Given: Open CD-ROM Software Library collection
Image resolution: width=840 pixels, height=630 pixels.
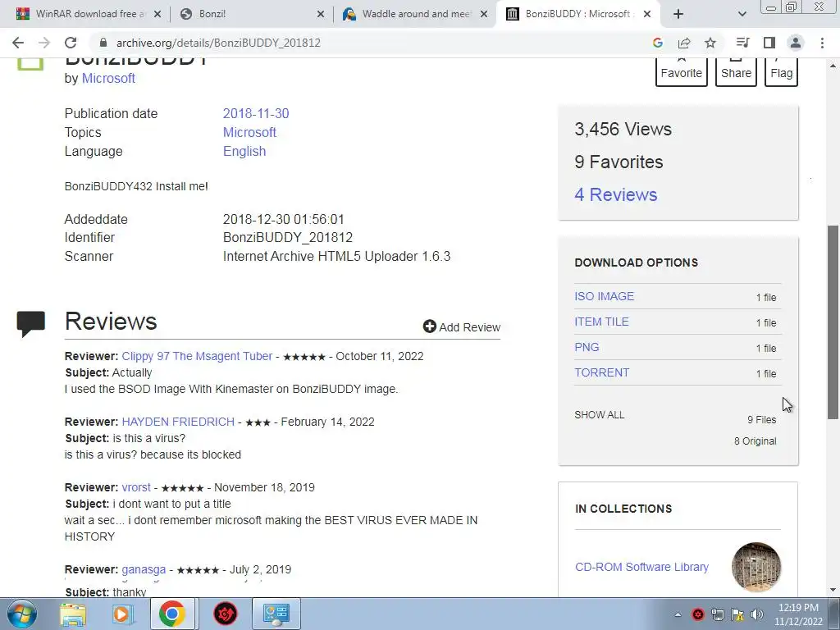Looking at the screenshot, I should click(x=641, y=567).
